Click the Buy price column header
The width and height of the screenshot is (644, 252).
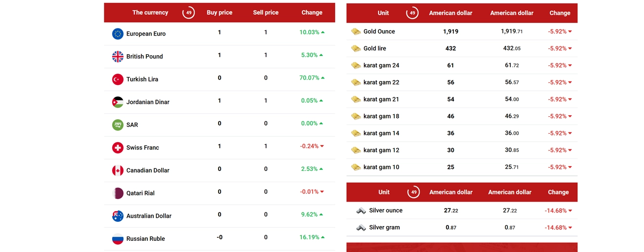click(x=219, y=13)
